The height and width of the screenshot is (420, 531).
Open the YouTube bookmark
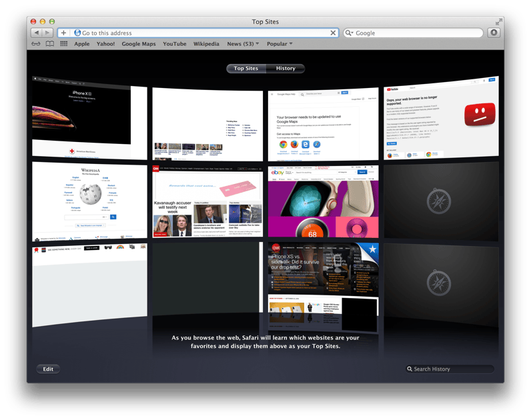point(174,43)
